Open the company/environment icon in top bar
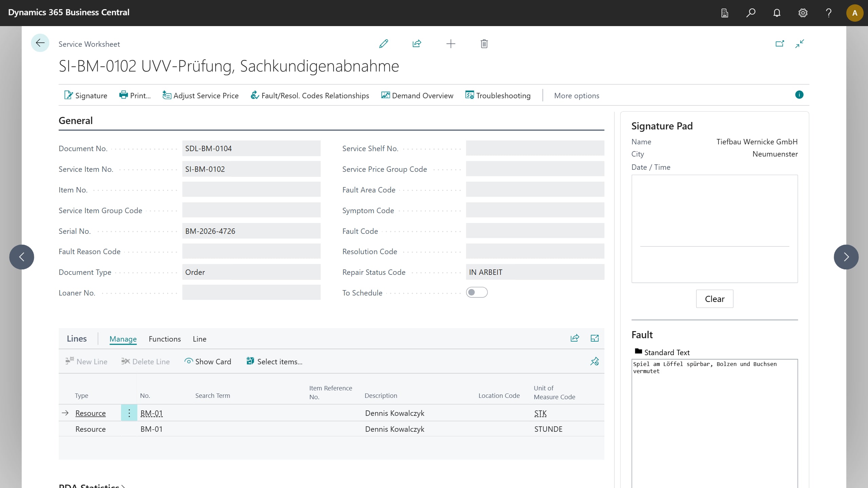Viewport: 868px width, 488px height. (725, 13)
